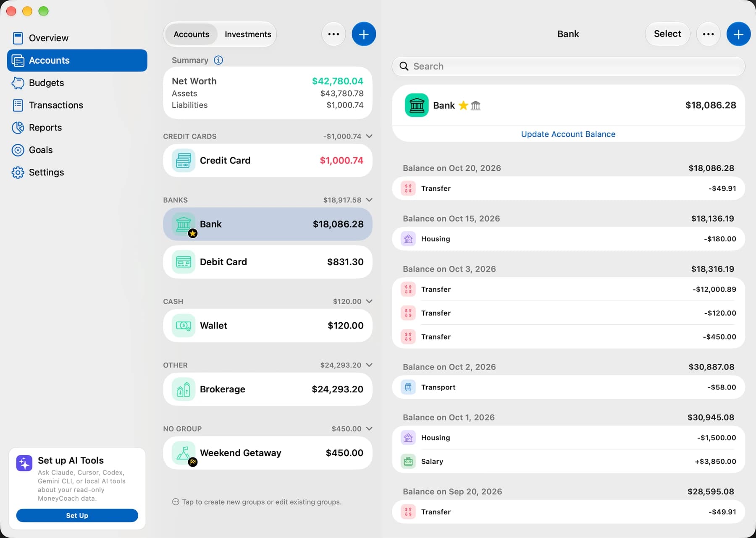Viewport: 756px width, 538px height.
Task: Click the Net Worth summary value
Action: click(337, 81)
